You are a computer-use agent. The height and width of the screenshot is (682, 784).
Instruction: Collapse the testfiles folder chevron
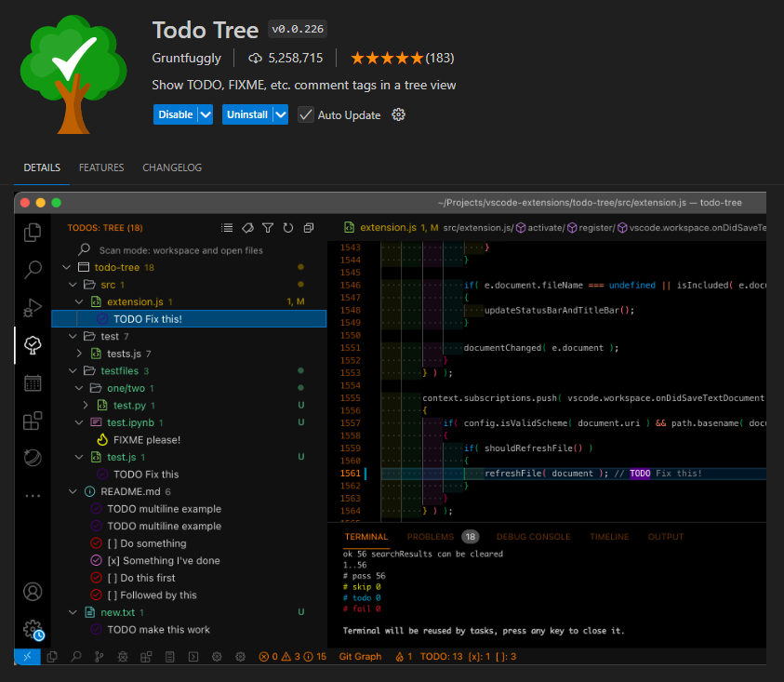pyautogui.click(x=73, y=370)
